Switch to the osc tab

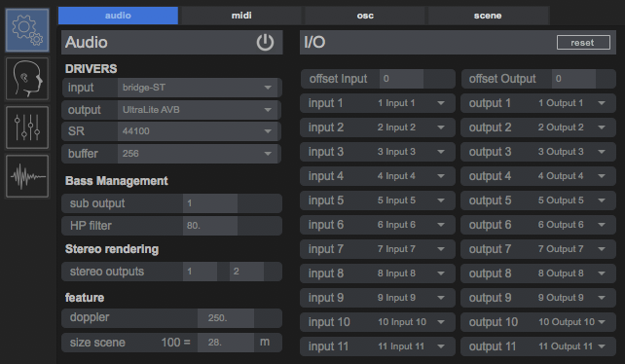point(365,16)
